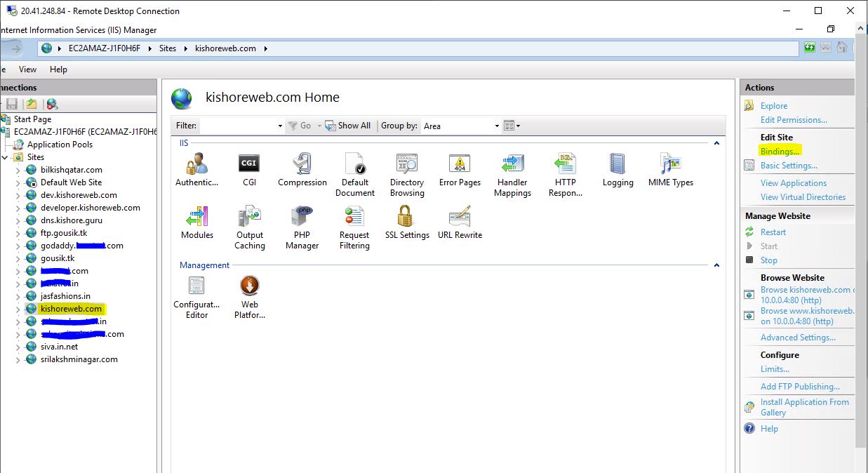The width and height of the screenshot is (868, 473).
Task: Open the Help menu
Action: pos(58,69)
